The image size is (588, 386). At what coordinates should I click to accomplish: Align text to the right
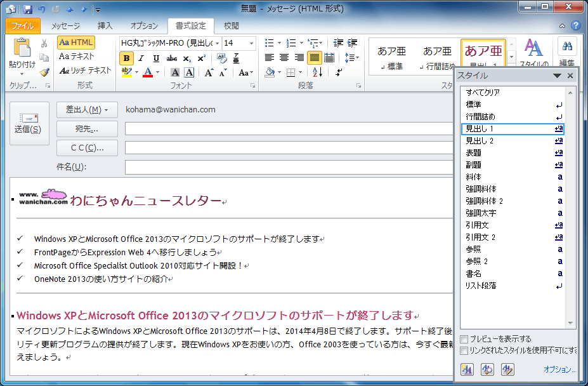pos(299,58)
